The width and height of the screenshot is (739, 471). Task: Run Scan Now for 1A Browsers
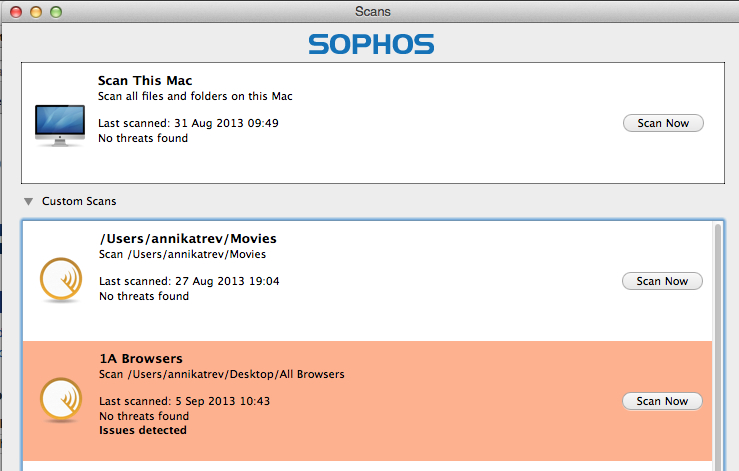click(662, 401)
